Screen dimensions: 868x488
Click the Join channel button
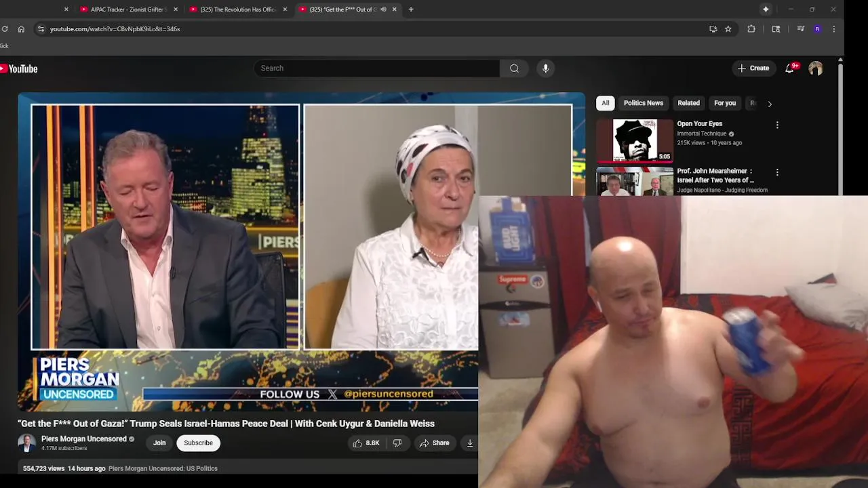coord(159,443)
